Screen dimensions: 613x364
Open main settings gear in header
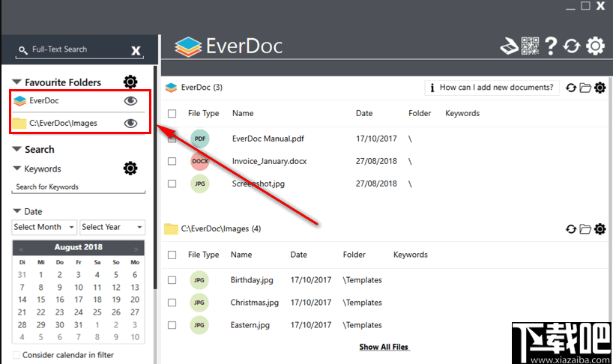tap(595, 46)
